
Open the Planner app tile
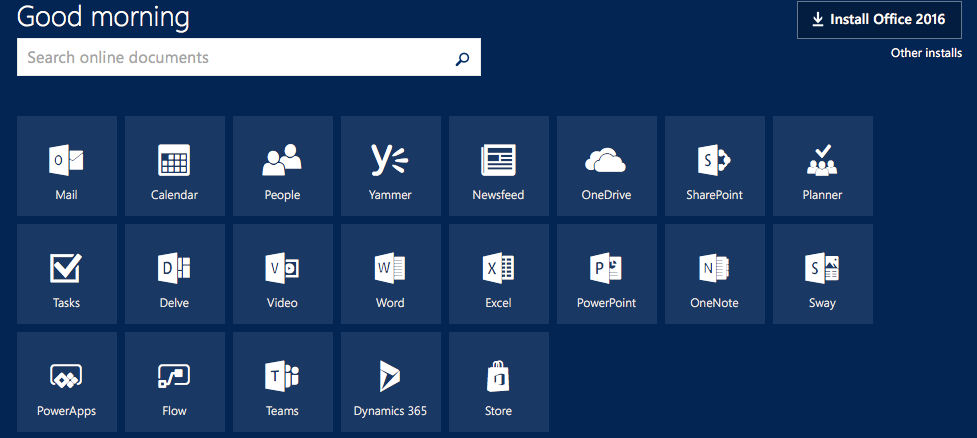click(x=822, y=166)
